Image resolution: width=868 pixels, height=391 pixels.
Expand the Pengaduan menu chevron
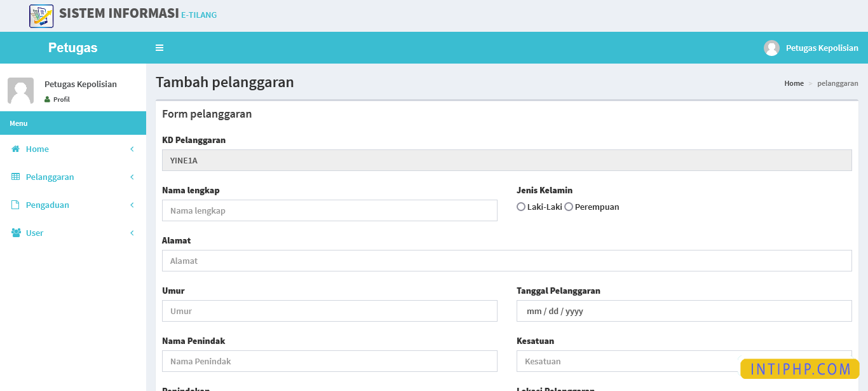pyautogui.click(x=132, y=205)
